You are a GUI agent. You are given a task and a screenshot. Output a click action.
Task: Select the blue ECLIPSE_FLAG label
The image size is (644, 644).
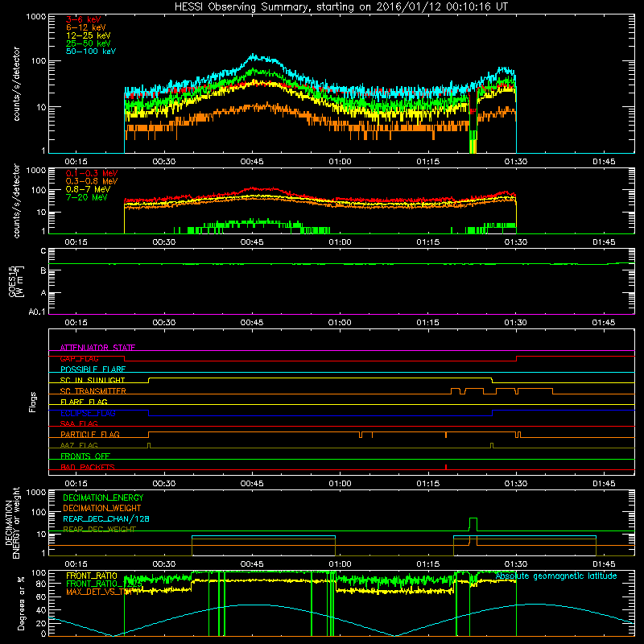88,413
